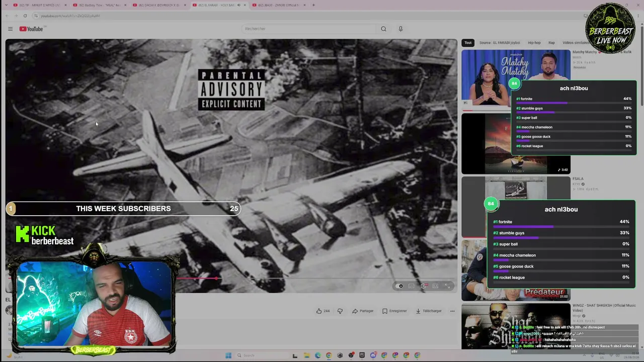This screenshot has height=362, width=644.
Task: Open a new browser tab
Action: click(313, 5)
